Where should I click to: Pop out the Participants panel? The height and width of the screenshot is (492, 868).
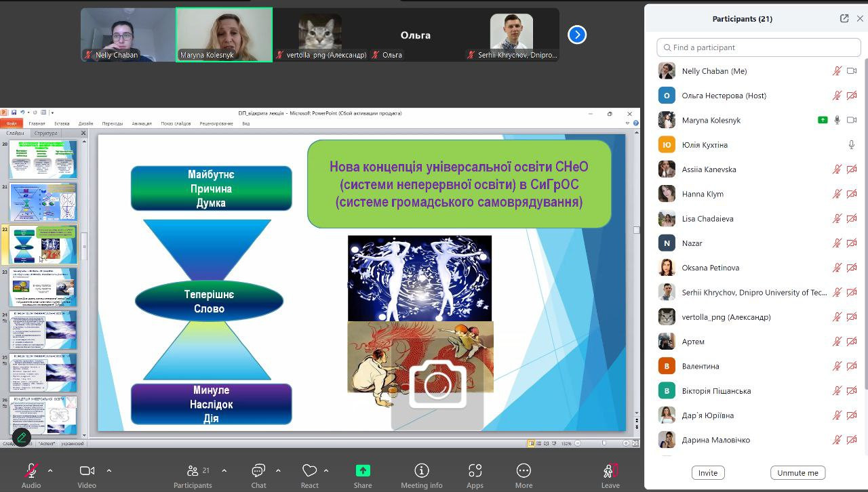pyautogui.click(x=844, y=19)
